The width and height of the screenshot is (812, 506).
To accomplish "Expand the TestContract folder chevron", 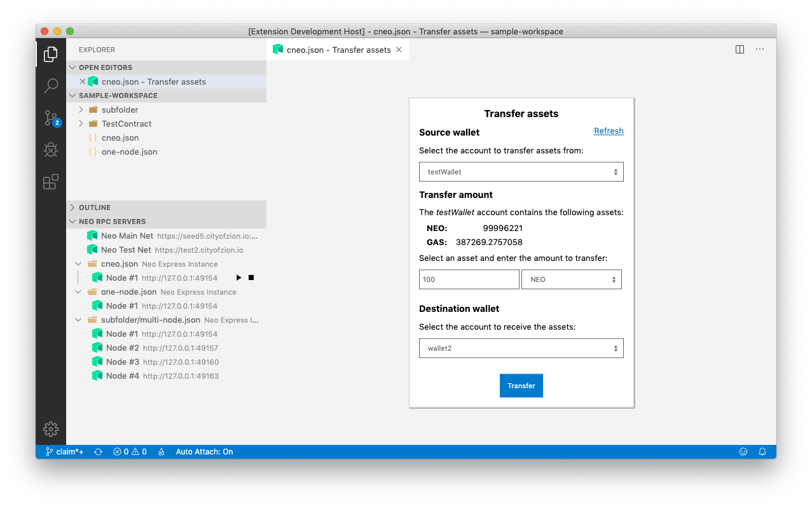I will pyautogui.click(x=81, y=124).
